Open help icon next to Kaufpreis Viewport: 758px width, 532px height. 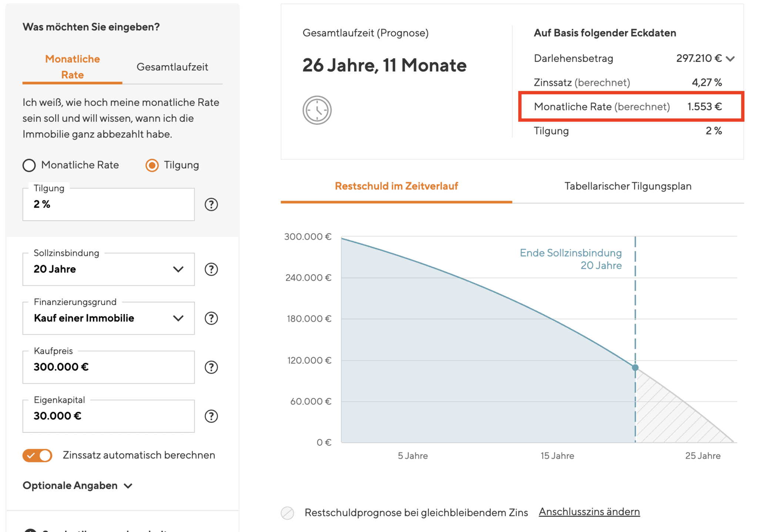[211, 367]
